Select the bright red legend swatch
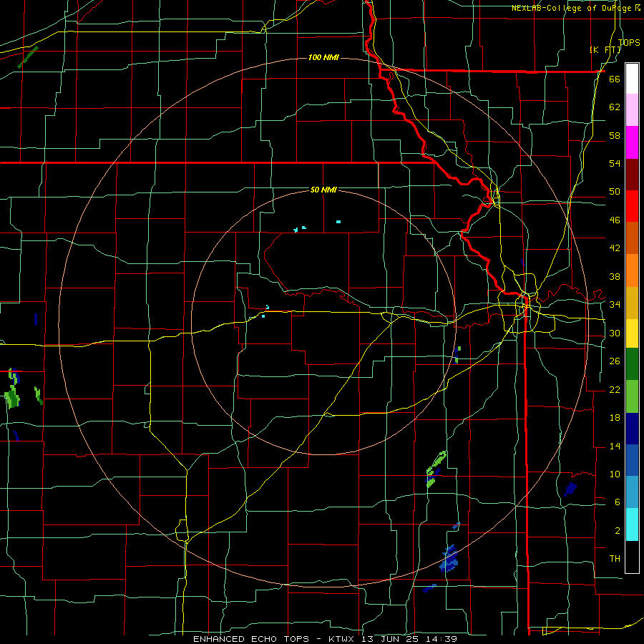Image resolution: width=644 pixels, height=644 pixels. (x=632, y=206)
